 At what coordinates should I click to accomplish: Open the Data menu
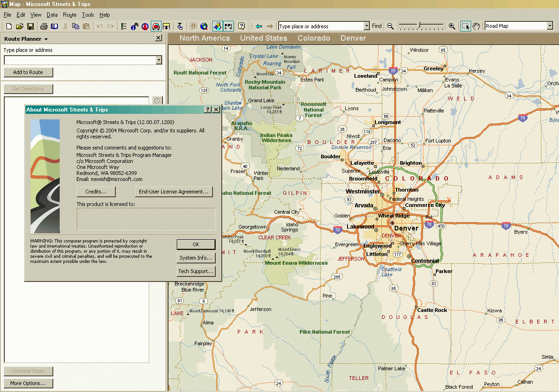[52, 15]
